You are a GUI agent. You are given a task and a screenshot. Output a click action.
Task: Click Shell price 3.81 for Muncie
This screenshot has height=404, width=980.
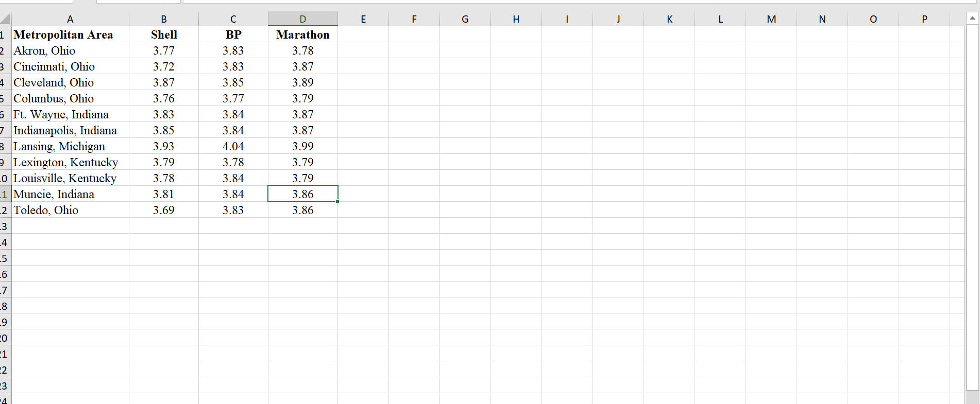[x=164, y=194]
